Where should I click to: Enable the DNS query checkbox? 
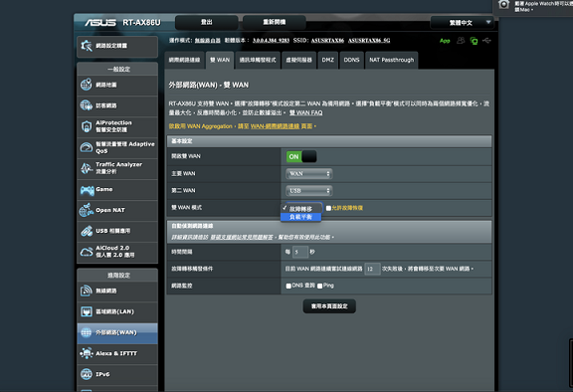point(288,287)
